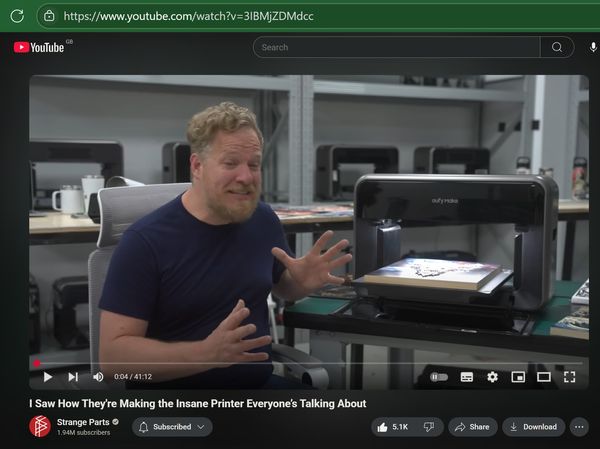
Task: Click inside the YouTube search field
Action: click(x=396, y=47)
